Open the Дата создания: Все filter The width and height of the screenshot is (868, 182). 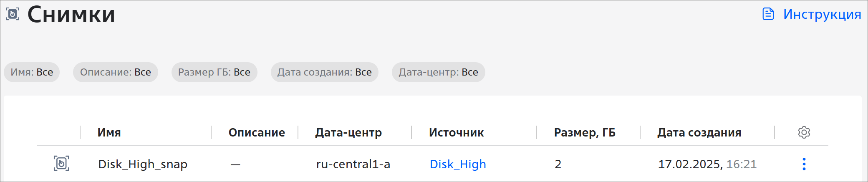[x=325, y=72]
